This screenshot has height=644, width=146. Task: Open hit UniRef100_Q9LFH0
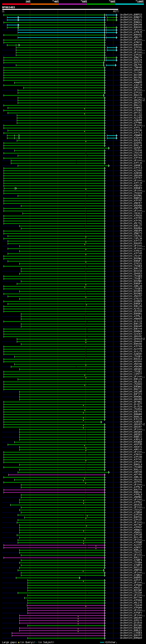131,65
